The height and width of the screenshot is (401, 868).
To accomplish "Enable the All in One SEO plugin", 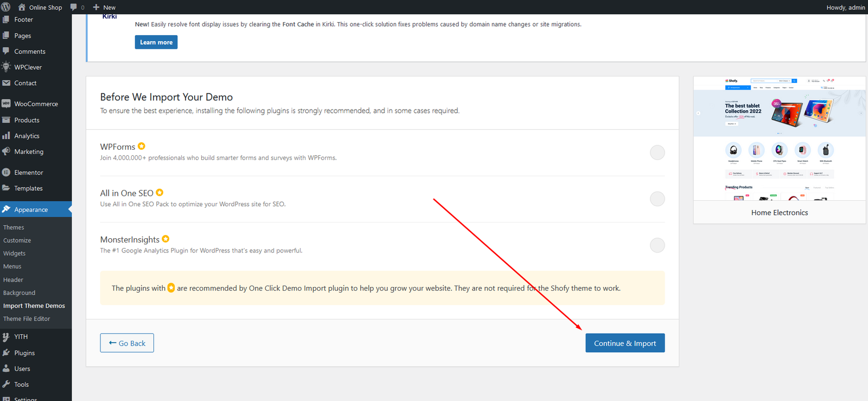I will click(657, 199).
